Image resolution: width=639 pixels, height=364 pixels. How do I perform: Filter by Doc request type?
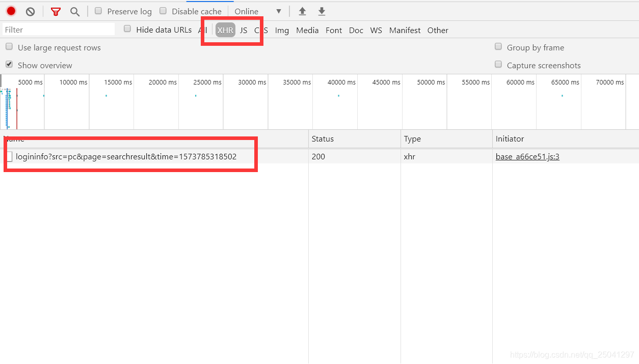pyautogui.click(x=356, y=30)
